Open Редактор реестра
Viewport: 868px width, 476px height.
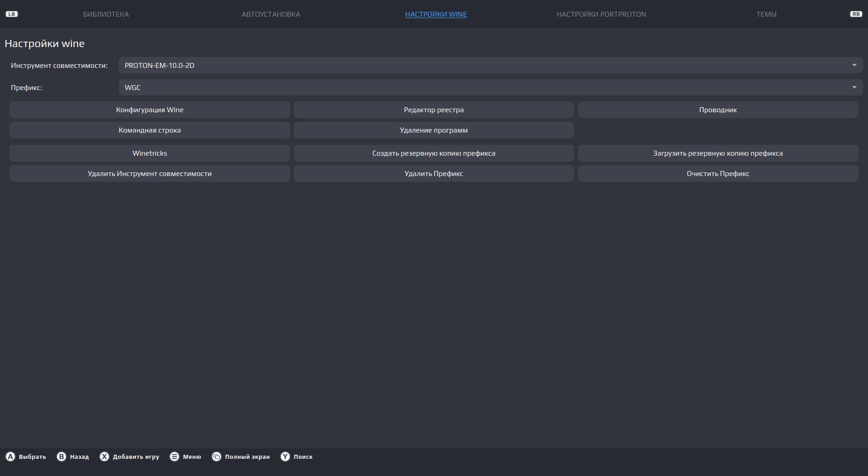pos(434,110)
